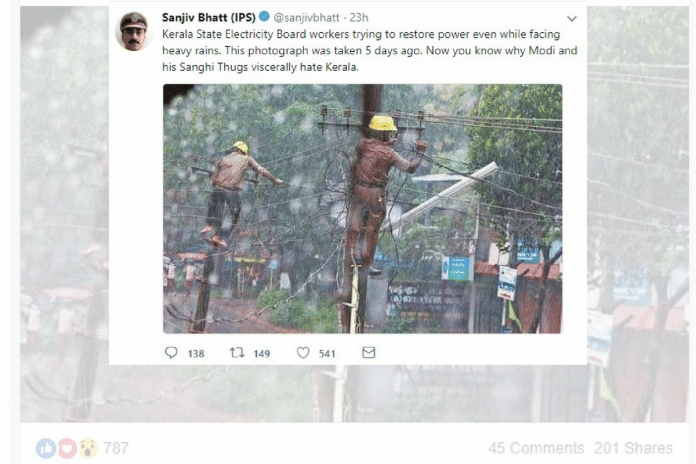
Task: View the 201 Shares
Action: coord(633,448)
